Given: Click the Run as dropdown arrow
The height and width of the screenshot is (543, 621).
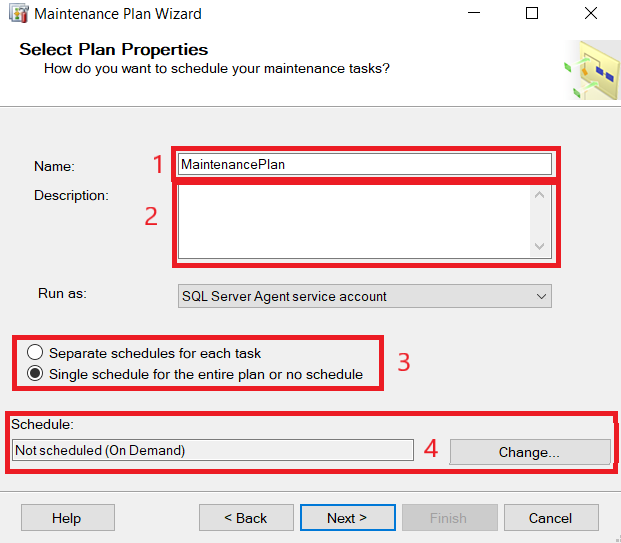Looking at the screenshot, I should coord(541,296).
